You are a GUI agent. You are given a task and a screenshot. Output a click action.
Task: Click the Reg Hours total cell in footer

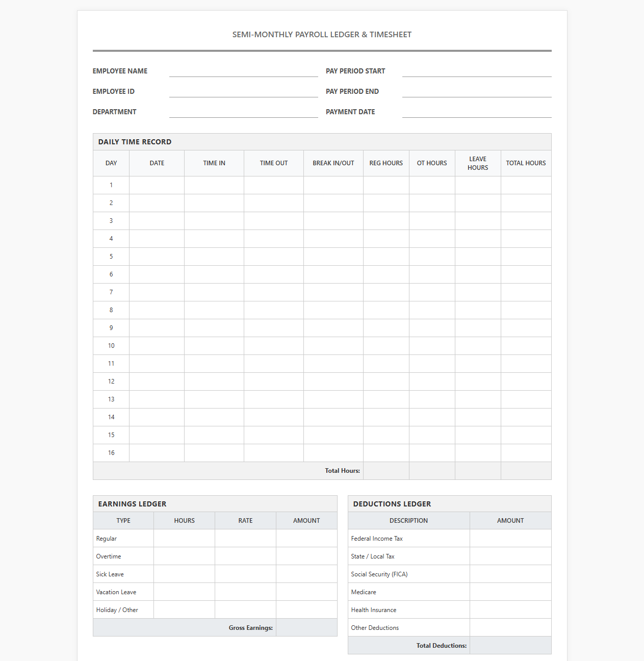(386, 471)
